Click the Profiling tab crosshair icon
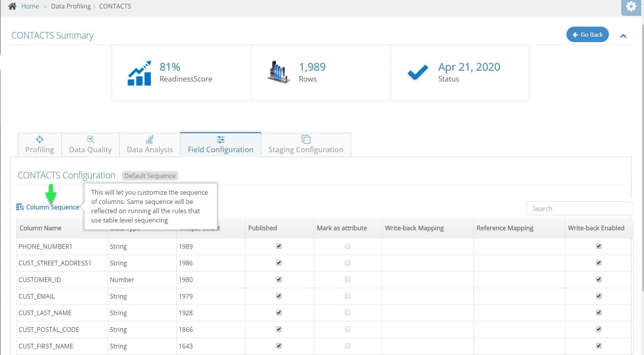 point(40,139)
